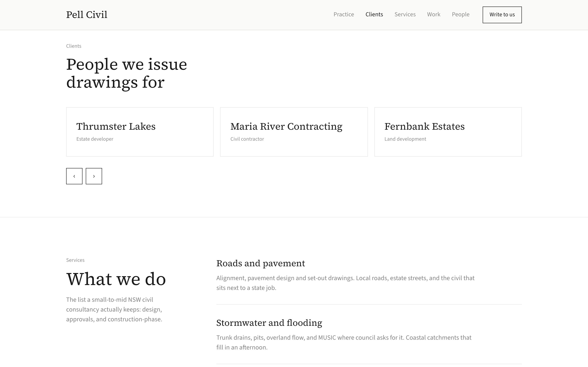
Task: Open the Thrumster Lakes client card
Action: (x=140, y=132)
